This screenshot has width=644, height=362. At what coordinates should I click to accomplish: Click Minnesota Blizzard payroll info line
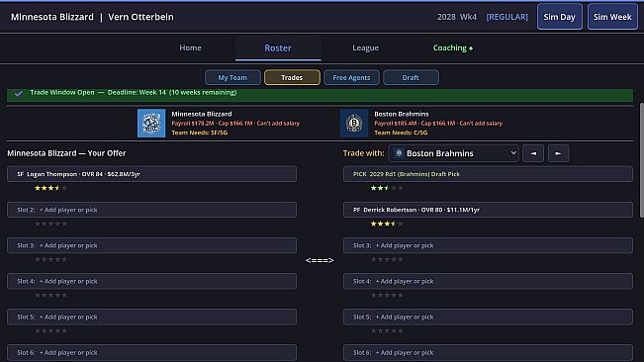pos(235,123)
